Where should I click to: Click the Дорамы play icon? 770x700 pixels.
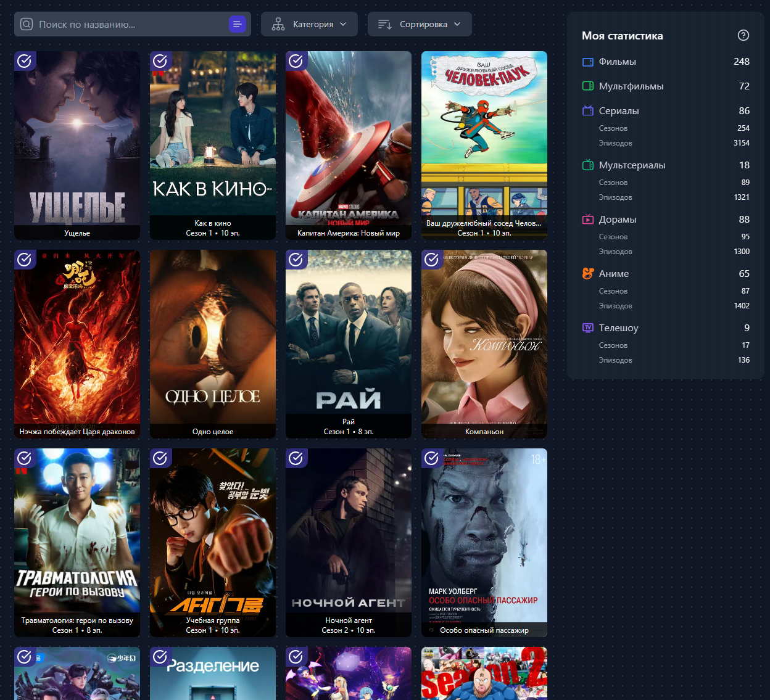(x=588, y=220)
